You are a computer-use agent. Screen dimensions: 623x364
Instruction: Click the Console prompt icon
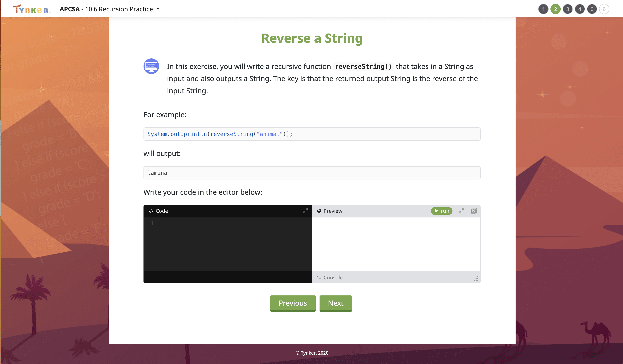point(319,278)
